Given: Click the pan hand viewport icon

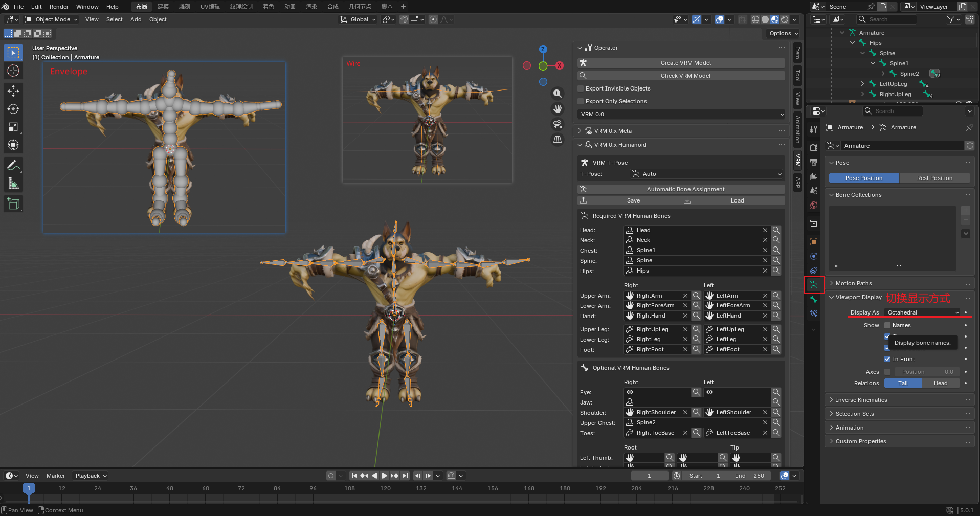Looking at the screenshot, I should 558,109.
